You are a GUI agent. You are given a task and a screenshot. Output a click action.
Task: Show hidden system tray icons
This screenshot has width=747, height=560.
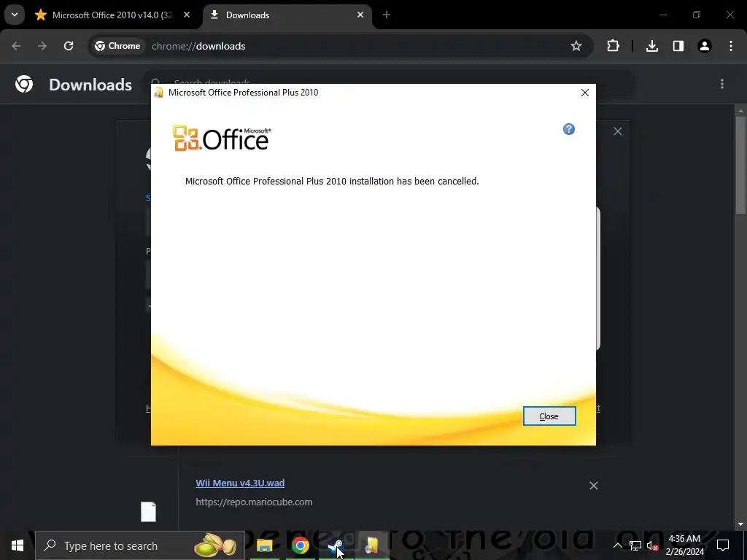617,545
